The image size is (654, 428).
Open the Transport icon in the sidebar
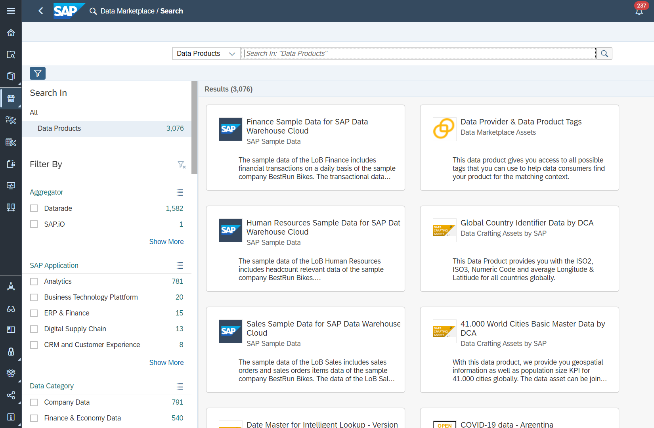pyautogui.click(x=11, y=373)
